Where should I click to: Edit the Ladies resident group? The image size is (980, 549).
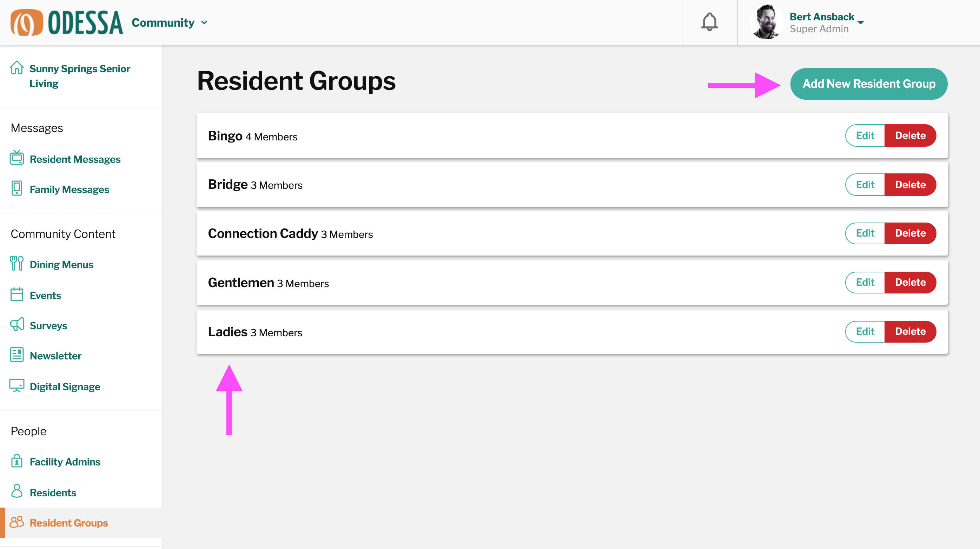[x=865, y=332]
